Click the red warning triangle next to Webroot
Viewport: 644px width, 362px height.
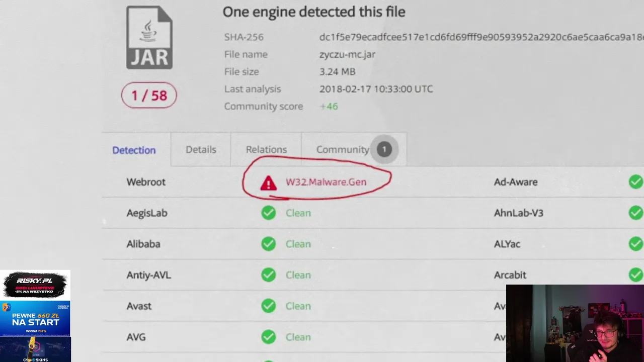click(x=268, y=183)
